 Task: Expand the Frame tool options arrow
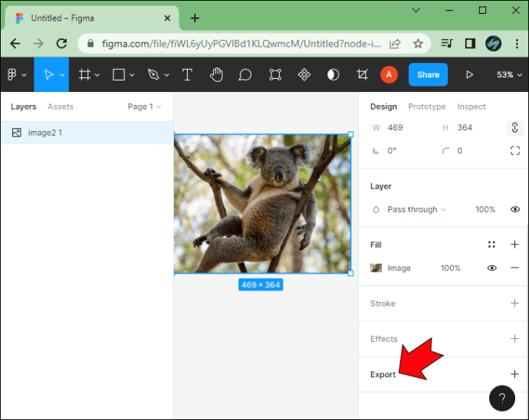tap(97, 75)
